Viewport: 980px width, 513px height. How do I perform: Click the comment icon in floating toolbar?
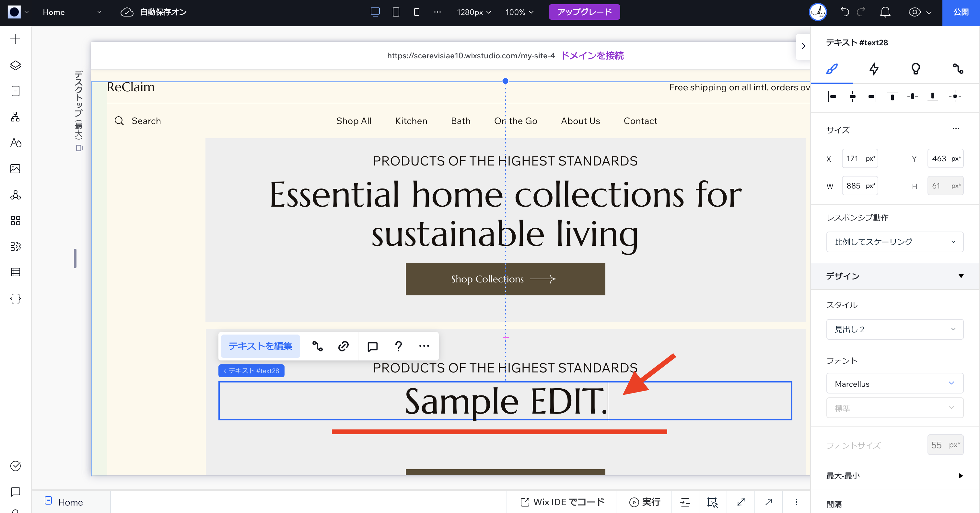pyautogui.click(x=372, y=346)
